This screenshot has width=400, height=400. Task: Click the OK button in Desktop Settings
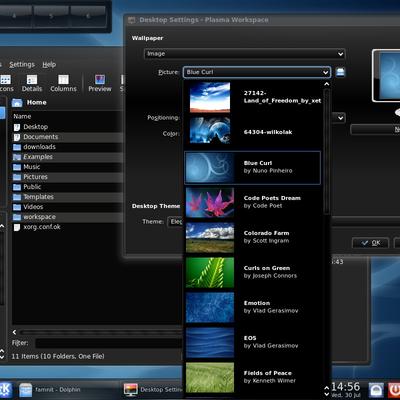pos(371,243)
